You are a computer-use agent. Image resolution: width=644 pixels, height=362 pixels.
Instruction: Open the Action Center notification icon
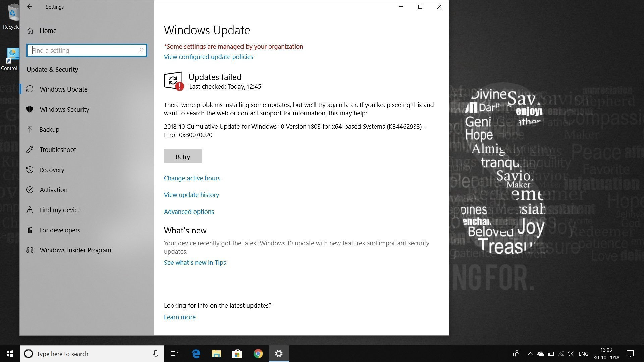tap(630, 354)
